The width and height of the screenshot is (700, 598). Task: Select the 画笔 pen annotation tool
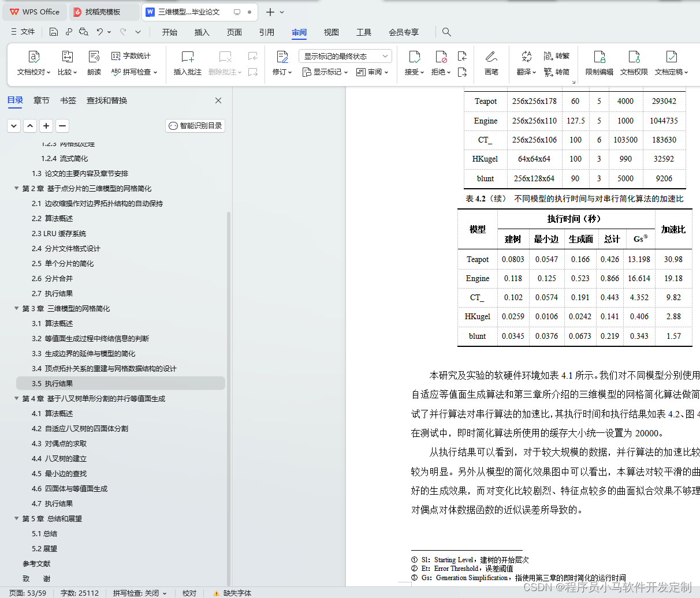[492, 63]
